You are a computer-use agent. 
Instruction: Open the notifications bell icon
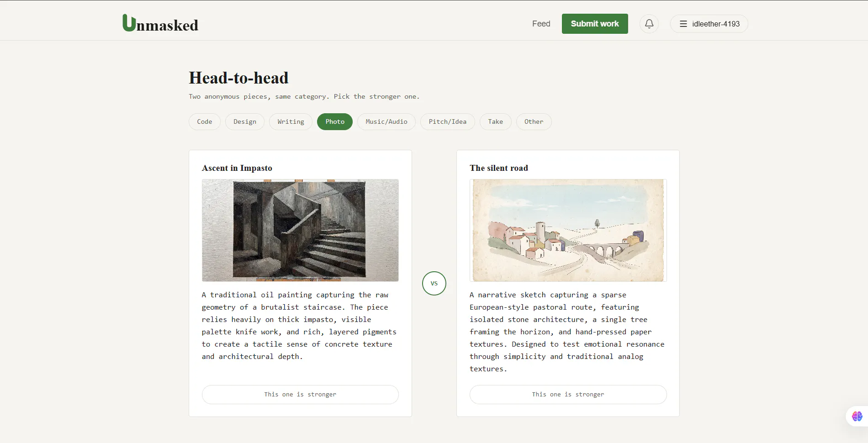point(649,24)
